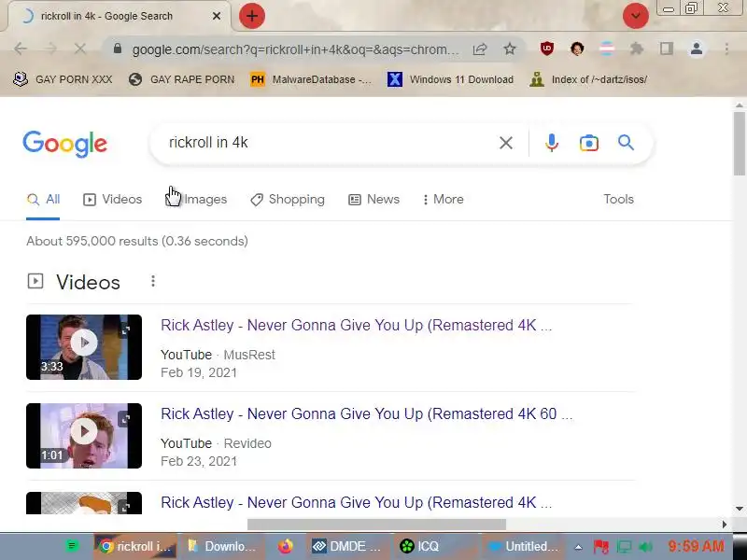Click the 9:59 AM taskbar clock
Screen dimensions: 747x560
[x=696, y=546]
